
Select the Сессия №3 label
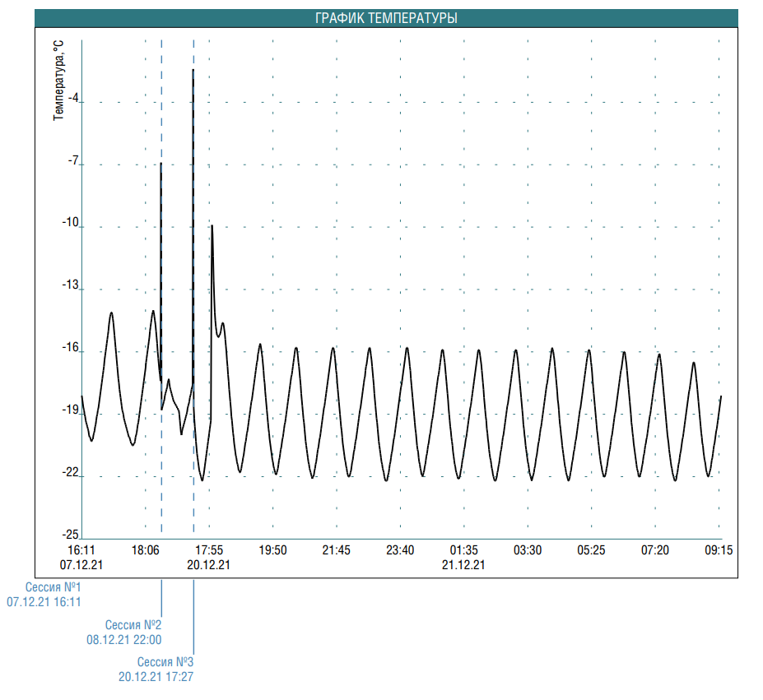[165, 662]
